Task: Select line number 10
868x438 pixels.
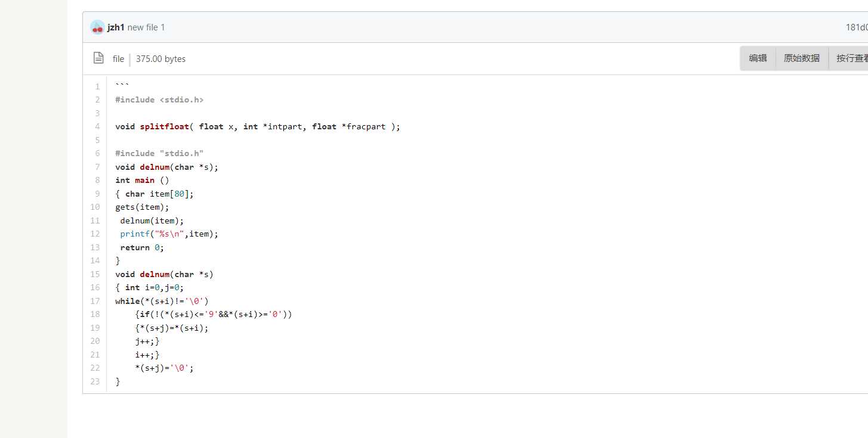Action: 95,207
